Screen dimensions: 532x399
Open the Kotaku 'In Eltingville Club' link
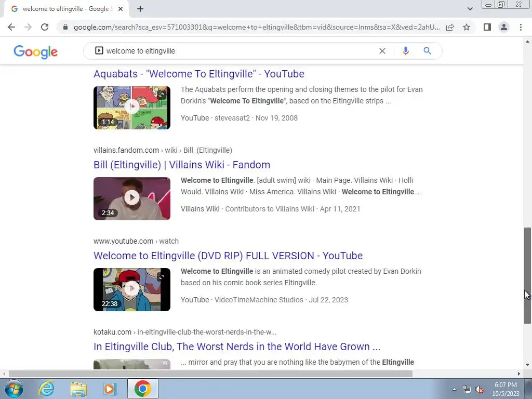click(x=237, y=347)
